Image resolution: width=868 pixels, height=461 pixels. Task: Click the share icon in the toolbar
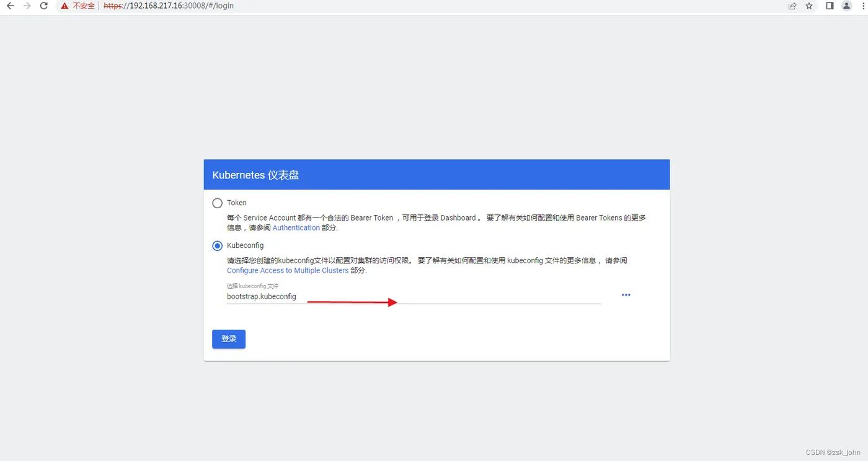(x=792, y=6)
